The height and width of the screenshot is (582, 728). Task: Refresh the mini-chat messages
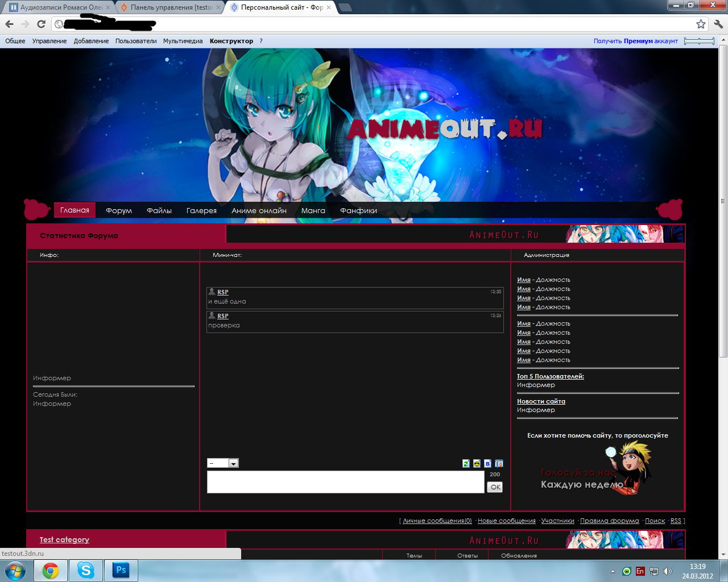[x=466, y=464]
